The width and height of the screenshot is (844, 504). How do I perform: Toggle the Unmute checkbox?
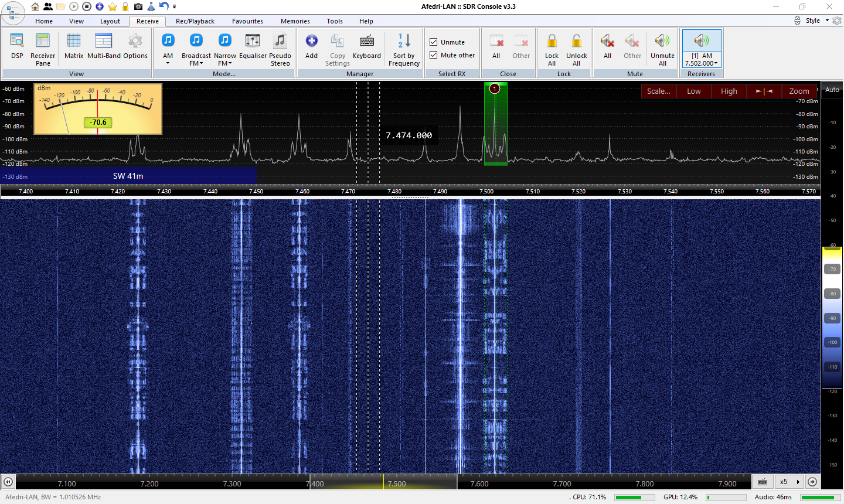[434, 42]
